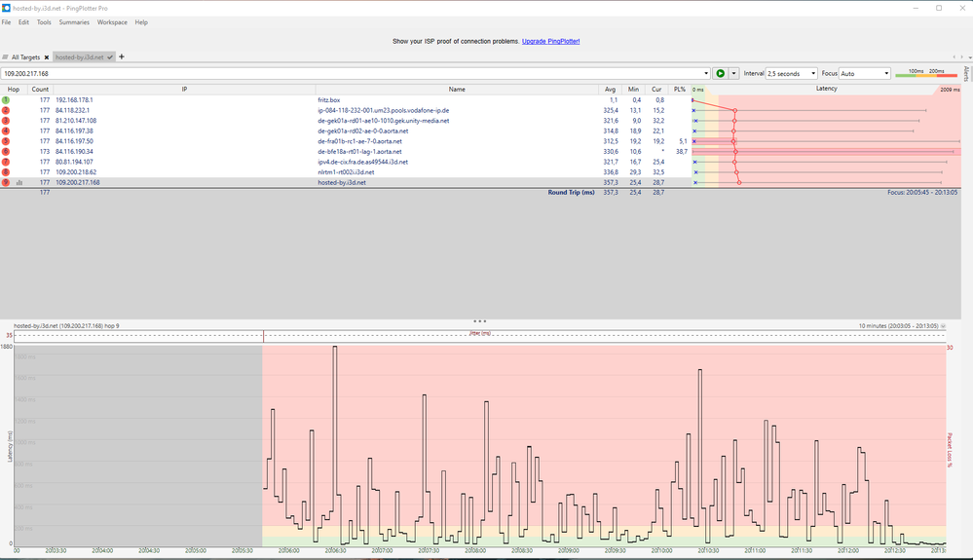Open the tab list dropdown arrow at far right
The height and width of the screenshot is (560, 973).
[969, 57]
